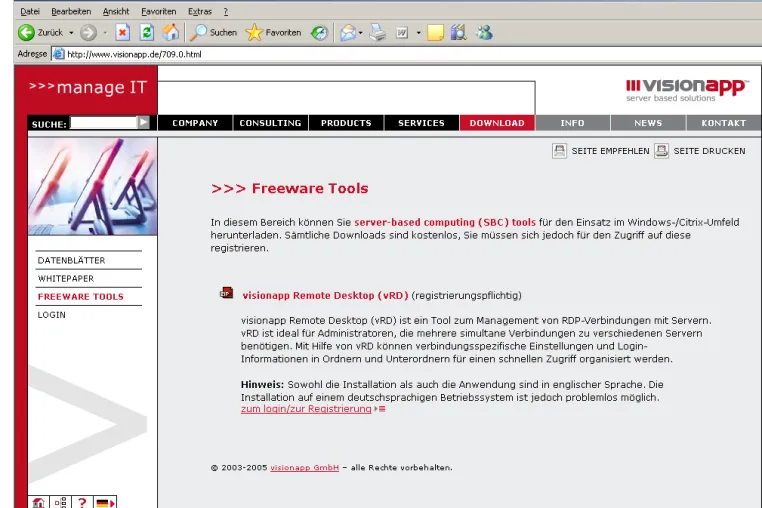762x508 pixels.
Task: Open the Extras menu
Action: pyautogui.click(x=200, y=11)
